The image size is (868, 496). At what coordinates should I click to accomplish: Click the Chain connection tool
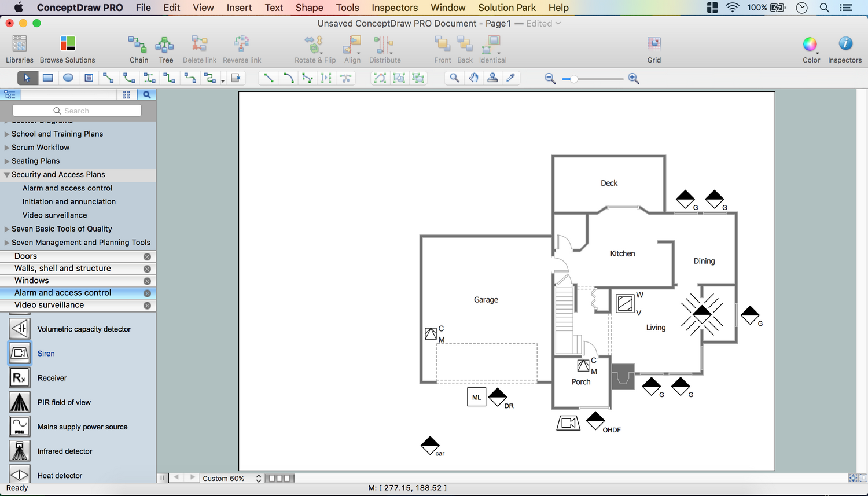(138, 44)
